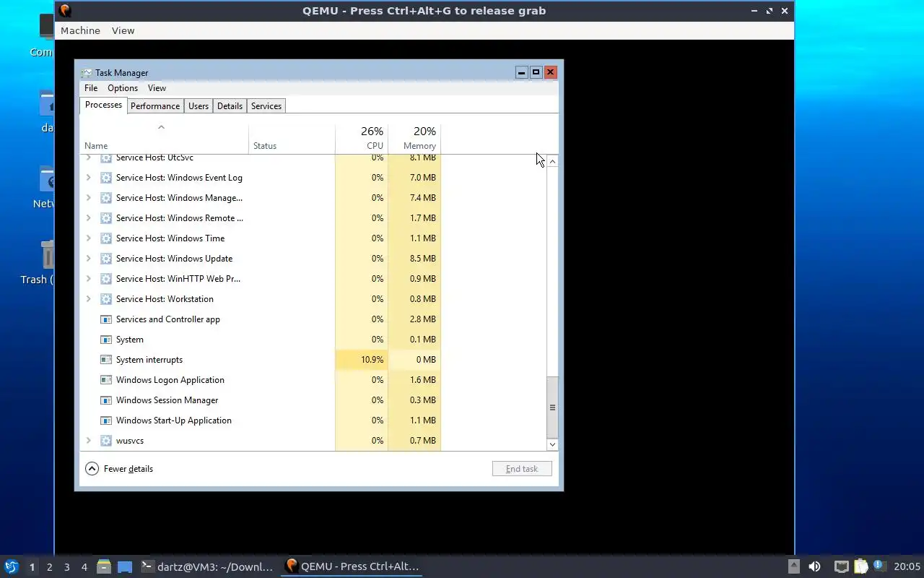This screenshot has height=578, width=924.
Task: Expand Service Host: WinHTTP Web Pr... row
Action: (89, 279)
